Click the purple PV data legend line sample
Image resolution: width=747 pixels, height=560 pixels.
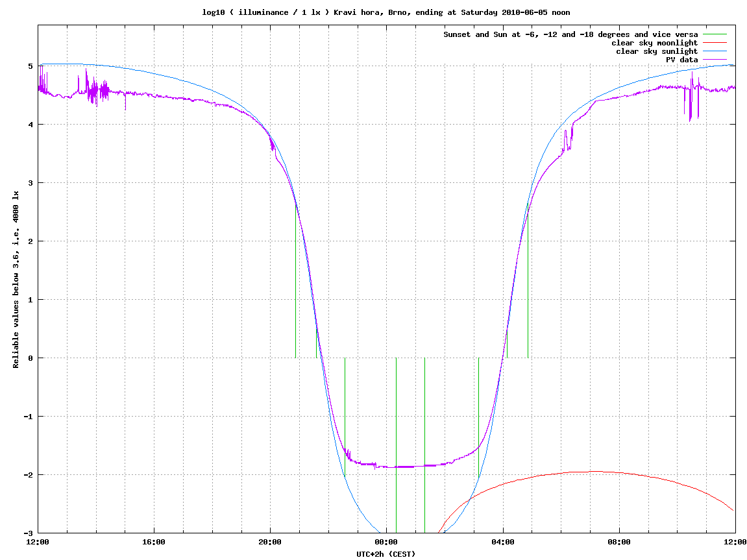[x=715, y=60]
